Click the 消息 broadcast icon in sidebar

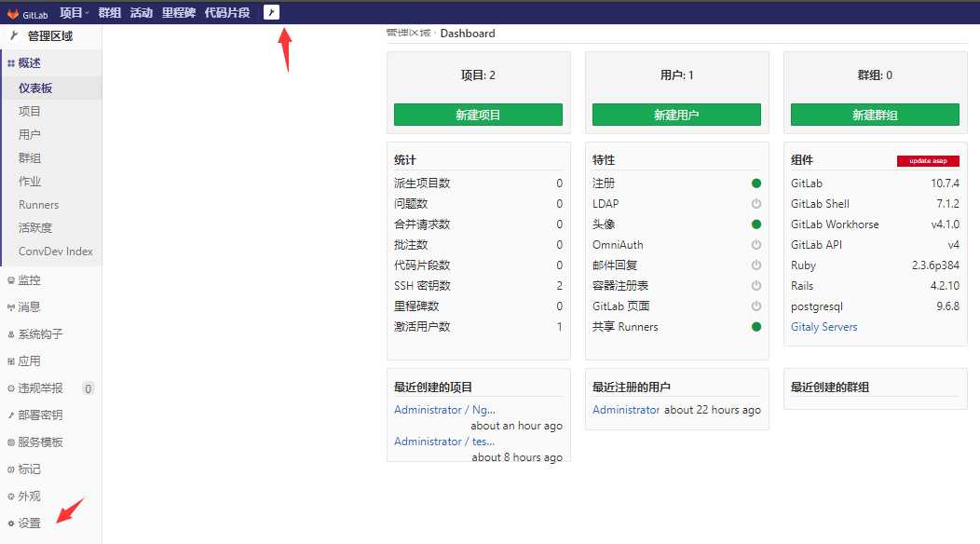(x=10, y=307)
